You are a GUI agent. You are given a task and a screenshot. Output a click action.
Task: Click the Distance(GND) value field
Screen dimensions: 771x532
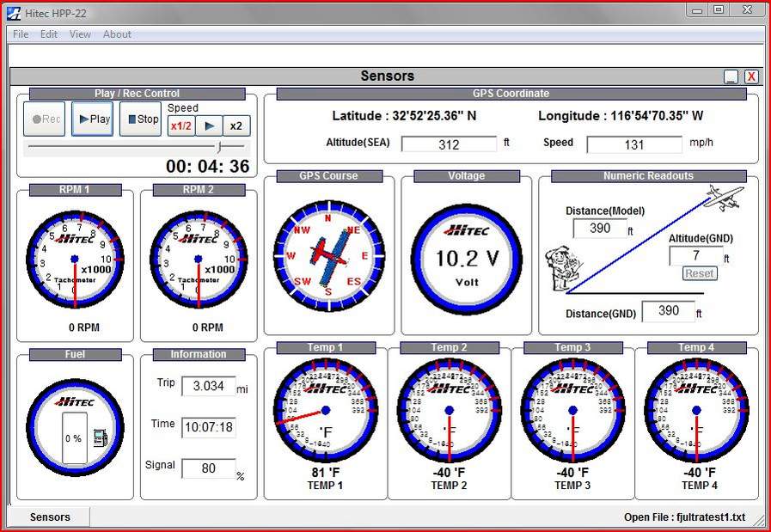(x=669, y=311)
